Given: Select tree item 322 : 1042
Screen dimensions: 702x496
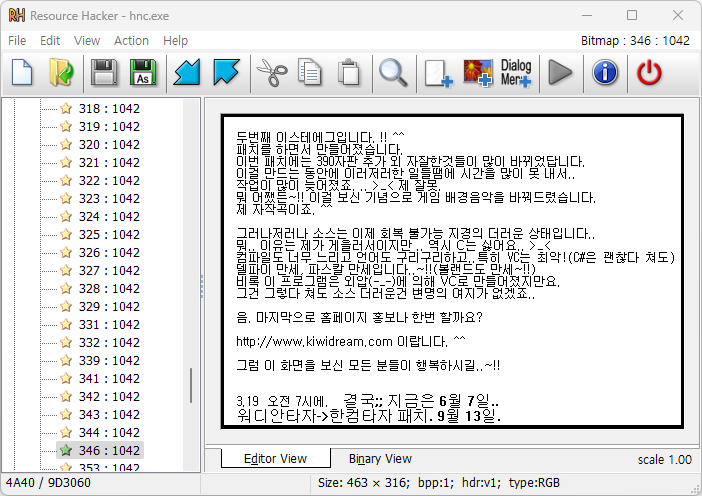Looking at the screenshot, I should coord(109,180).
